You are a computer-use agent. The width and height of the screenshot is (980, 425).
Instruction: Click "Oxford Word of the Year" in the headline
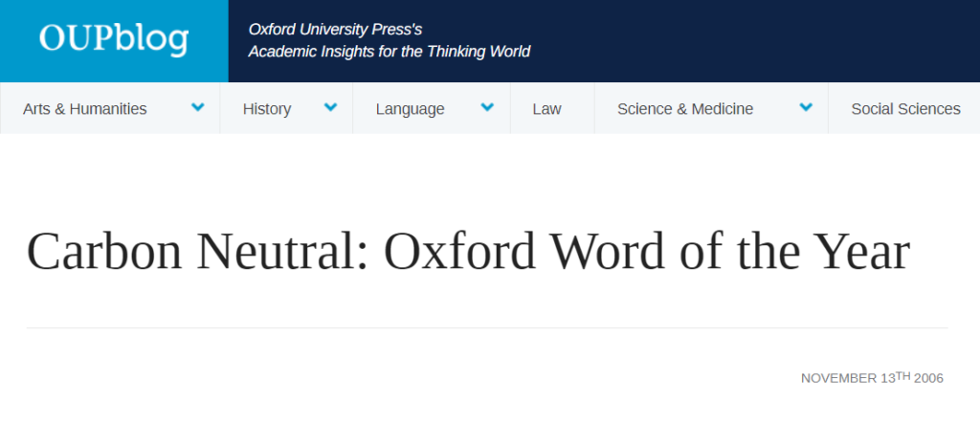pos(646,253)
